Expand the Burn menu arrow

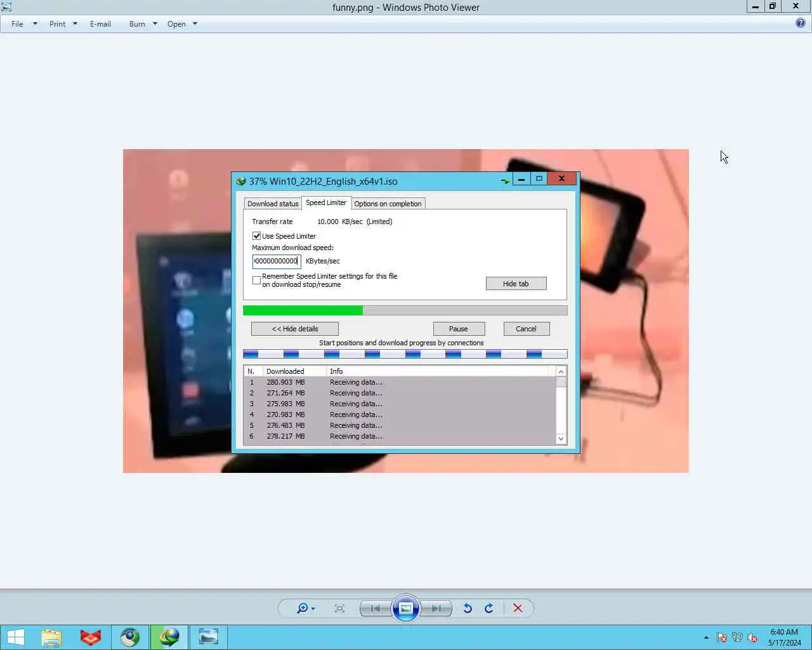[155, 24]
